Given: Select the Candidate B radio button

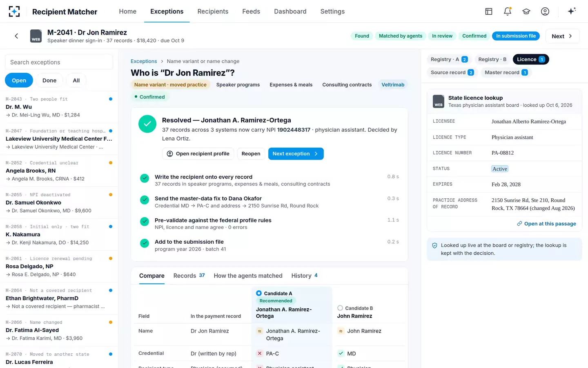Looking at the screenshot, I should (x=340, y=308).
